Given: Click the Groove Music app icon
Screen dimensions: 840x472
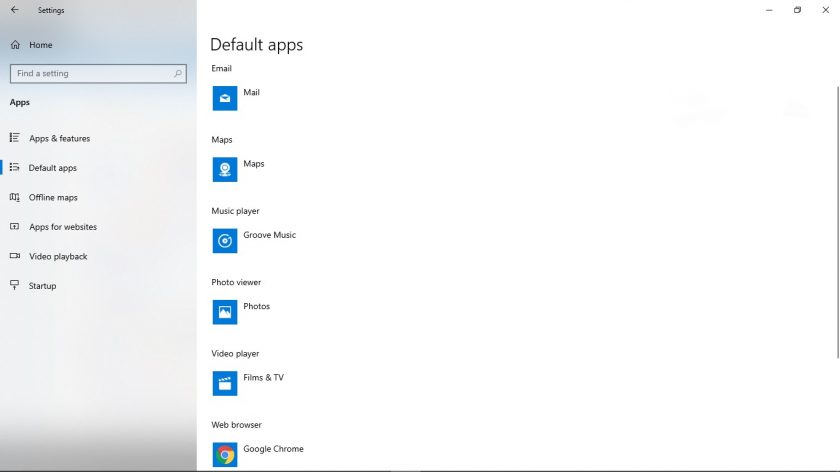Looking at the screenshot, I should 224,241.
